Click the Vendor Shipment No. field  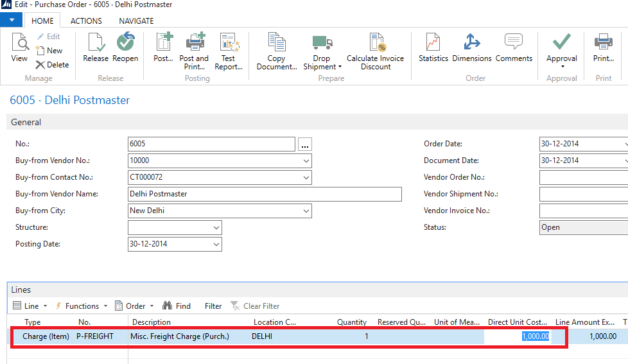584,195
